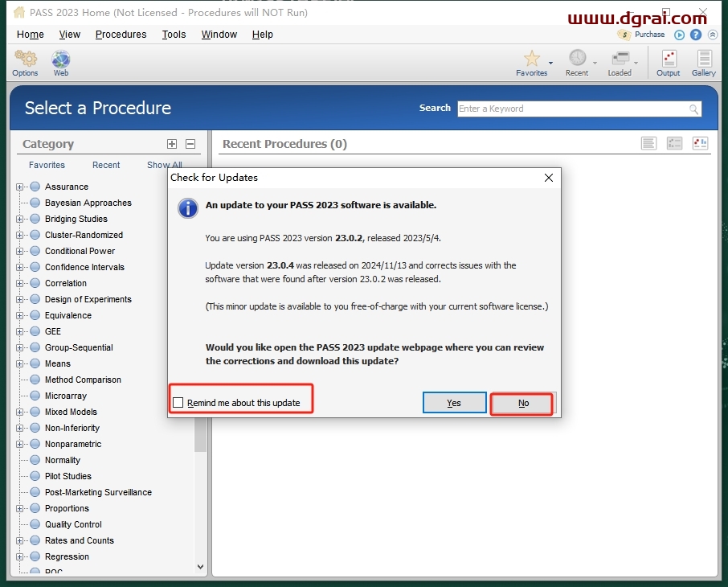This screenshot has width=728, height=587.
Task: Click the Recent category link
Action: click(106, 165)
